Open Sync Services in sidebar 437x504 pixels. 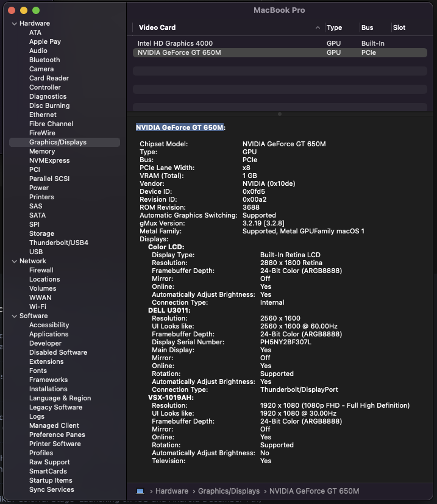[x=52, y=489]
